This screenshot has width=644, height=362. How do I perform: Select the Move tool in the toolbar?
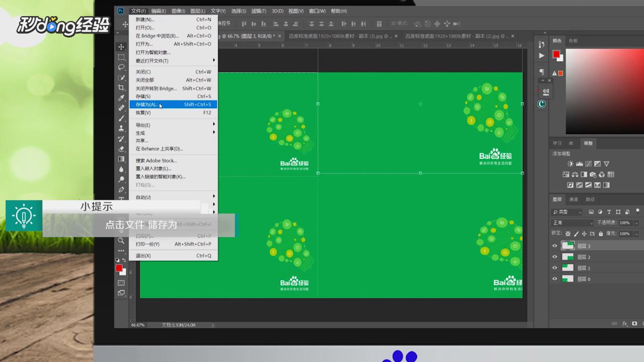[121, 47]
